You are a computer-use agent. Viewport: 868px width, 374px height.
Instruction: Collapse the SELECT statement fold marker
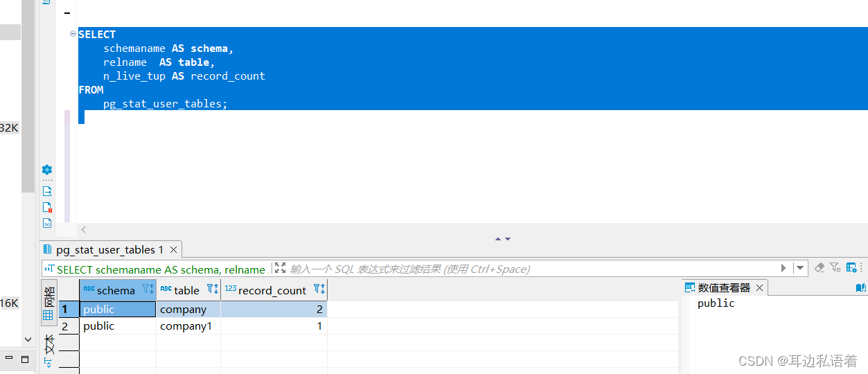pyautogui.click(x=73, y=34)
